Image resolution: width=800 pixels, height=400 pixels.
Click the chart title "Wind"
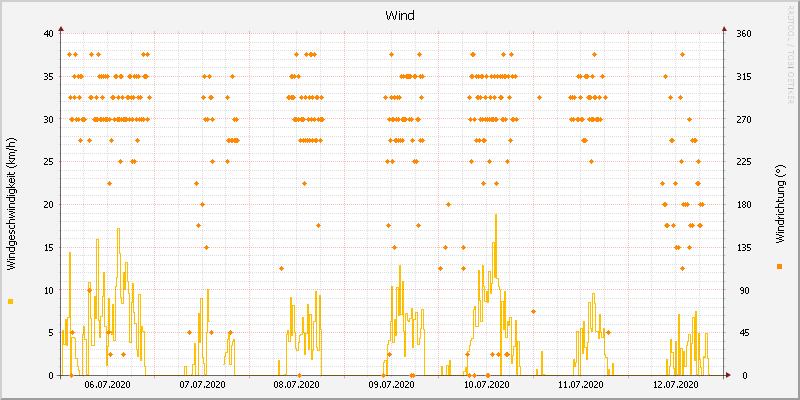pyautogui.click(x=399, y=16)
